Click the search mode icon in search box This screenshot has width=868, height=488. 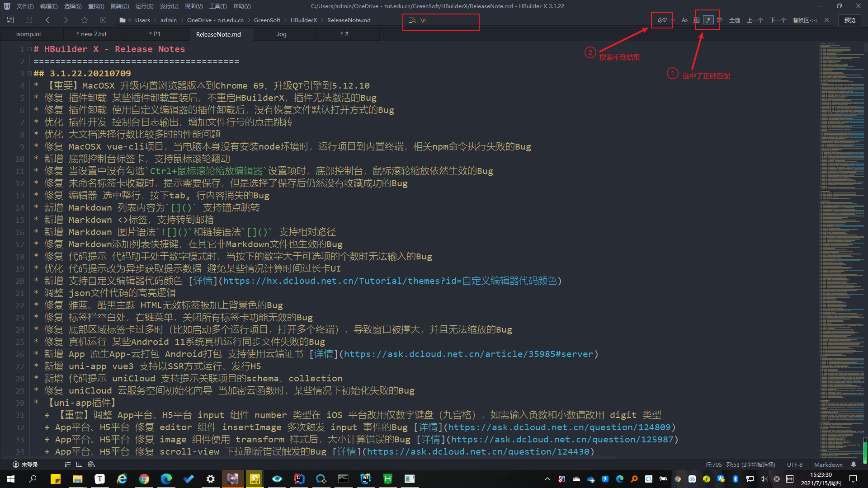pos(412,20)
